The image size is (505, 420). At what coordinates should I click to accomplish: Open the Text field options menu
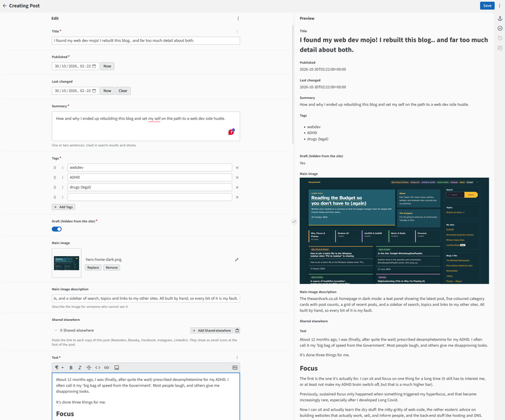pos(237,358)
